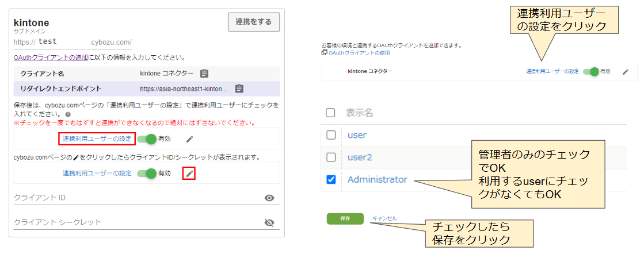
Task: Click the green 保存 button
Action: click(x=345, y=219)
